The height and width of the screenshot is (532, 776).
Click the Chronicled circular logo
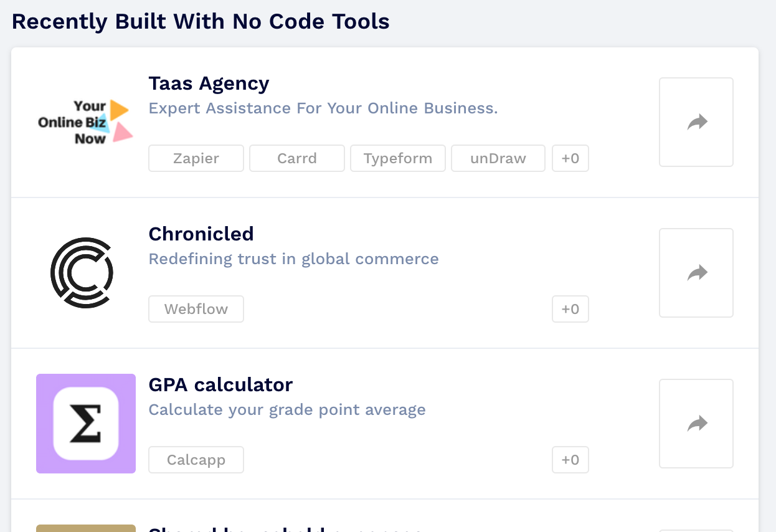click(x=82, y=273)
